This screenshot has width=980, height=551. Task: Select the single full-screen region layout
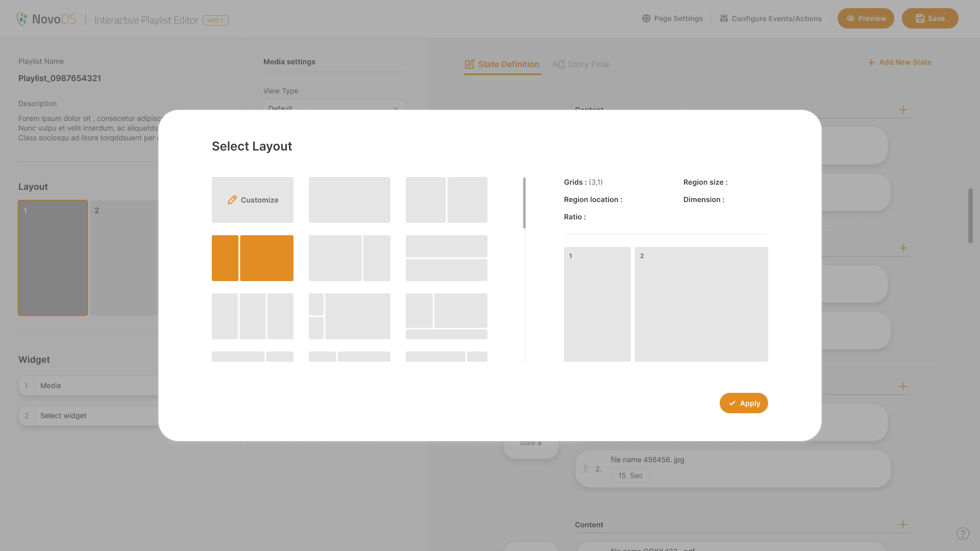pos(349,200)
